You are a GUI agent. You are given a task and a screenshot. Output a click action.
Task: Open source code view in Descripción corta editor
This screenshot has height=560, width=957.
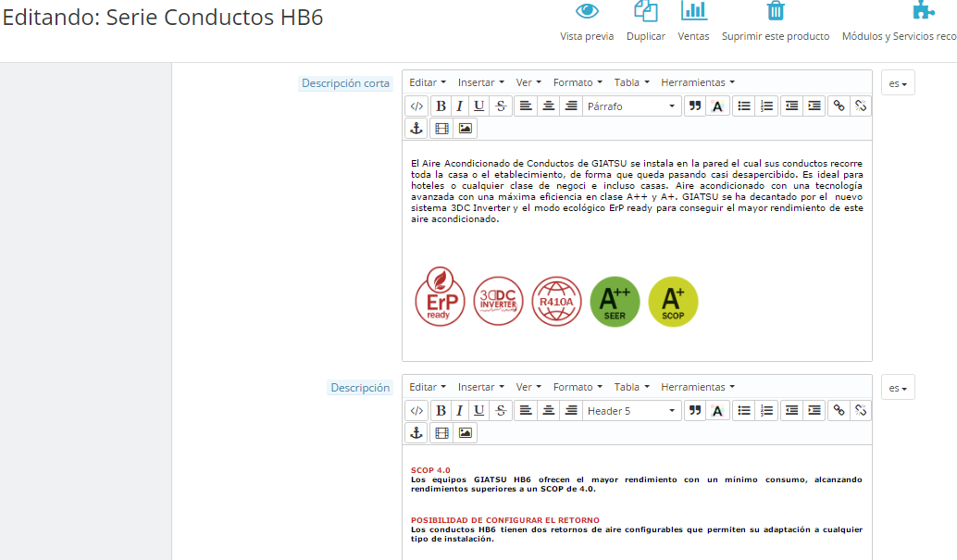[x=416, y=106]
